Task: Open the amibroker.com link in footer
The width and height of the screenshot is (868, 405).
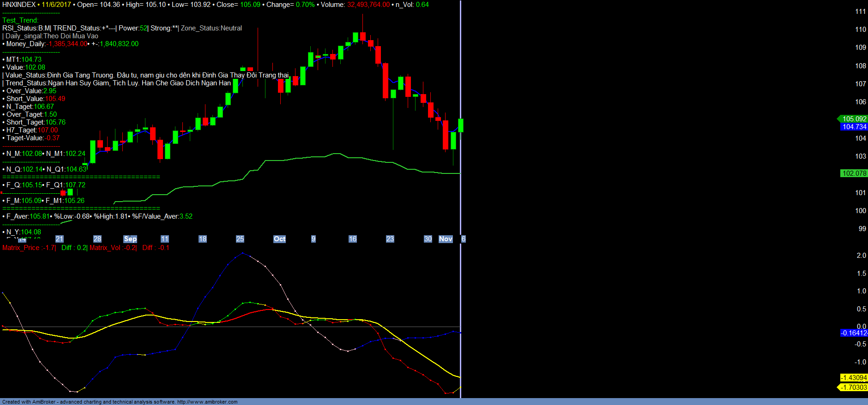Action: coord(207,402)
